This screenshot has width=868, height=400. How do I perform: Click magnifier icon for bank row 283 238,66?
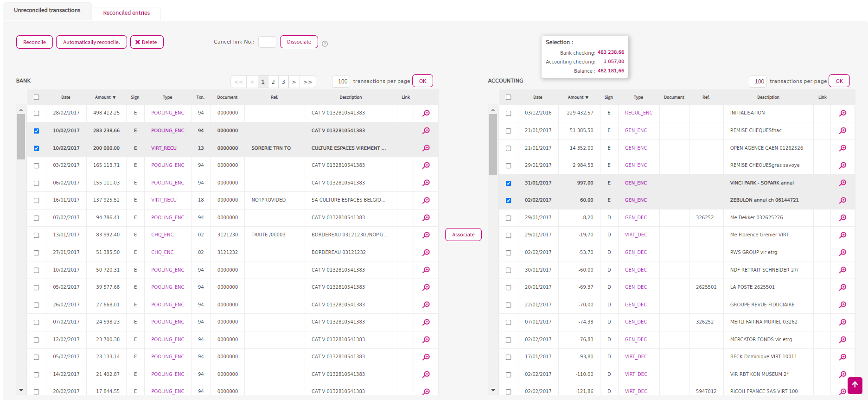pos(426,131)
